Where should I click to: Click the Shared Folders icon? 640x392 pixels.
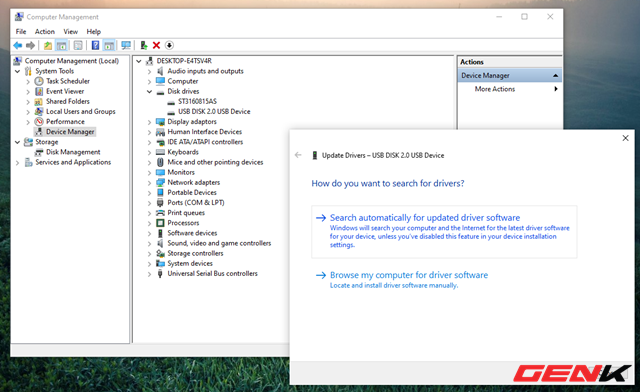pyautogui.click(x=39, y=101)
